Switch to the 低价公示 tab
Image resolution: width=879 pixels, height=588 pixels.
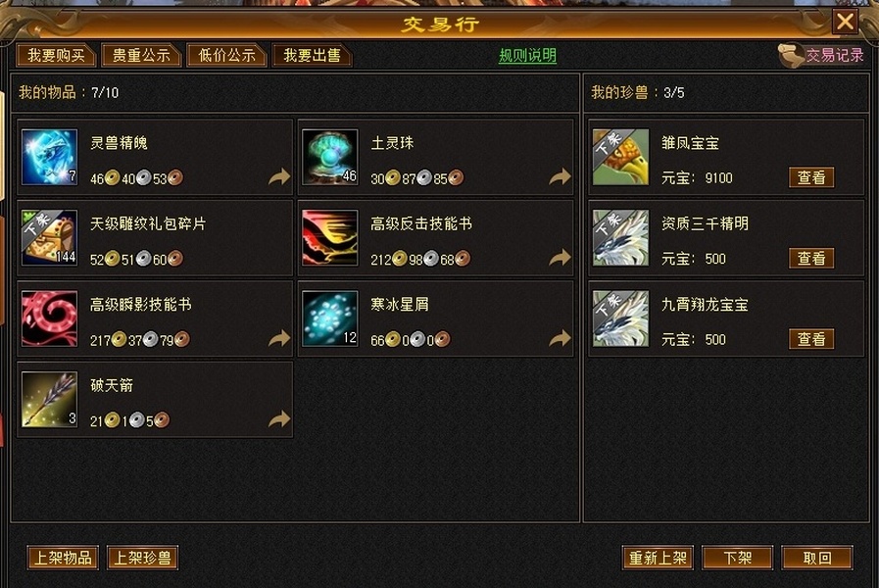(226, 55)
